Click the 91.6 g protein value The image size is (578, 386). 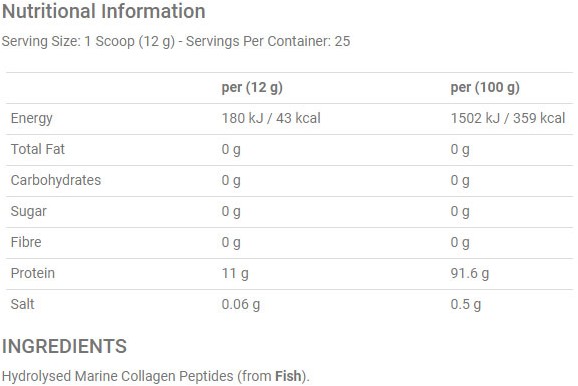pyautogui.click(x=470, y=274)
